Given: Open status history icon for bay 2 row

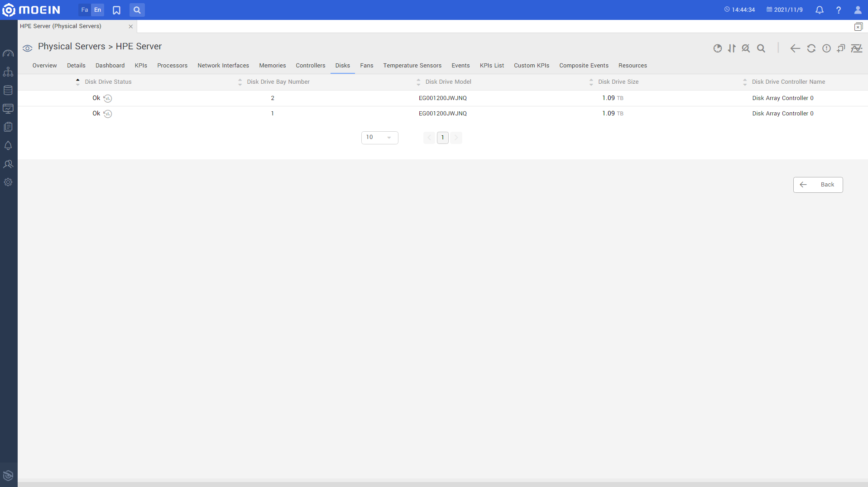Looking at the screenshot, I should (x=108, y=98).
